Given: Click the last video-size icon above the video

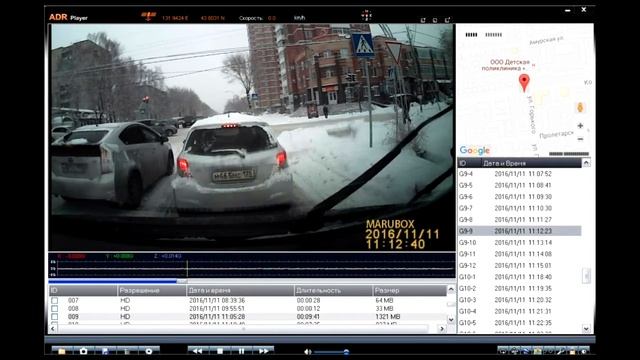Looking at the screenshot, I should click(447, 20).
